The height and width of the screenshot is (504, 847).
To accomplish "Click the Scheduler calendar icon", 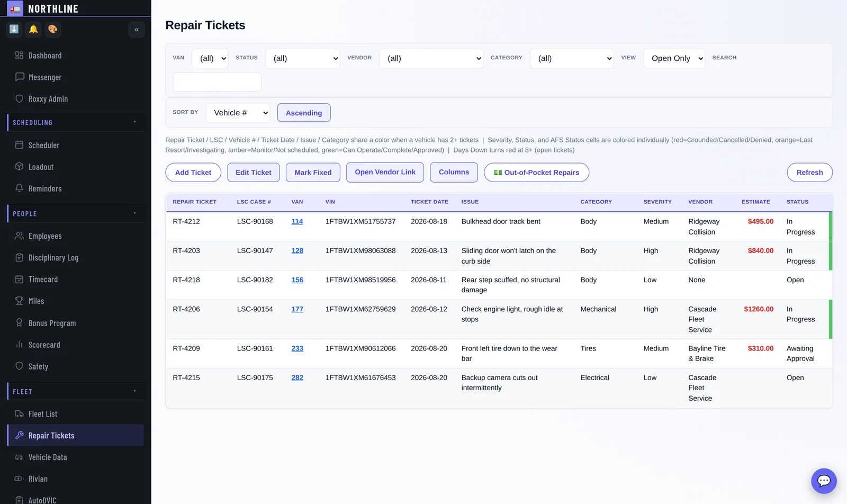I will pos(20,145).
